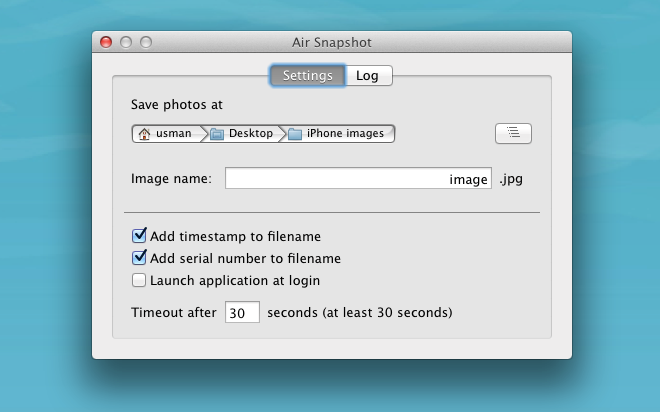Open the folder chooser list button
The height and width of the screenshot is (412, 660).
(x=513, y=133)
